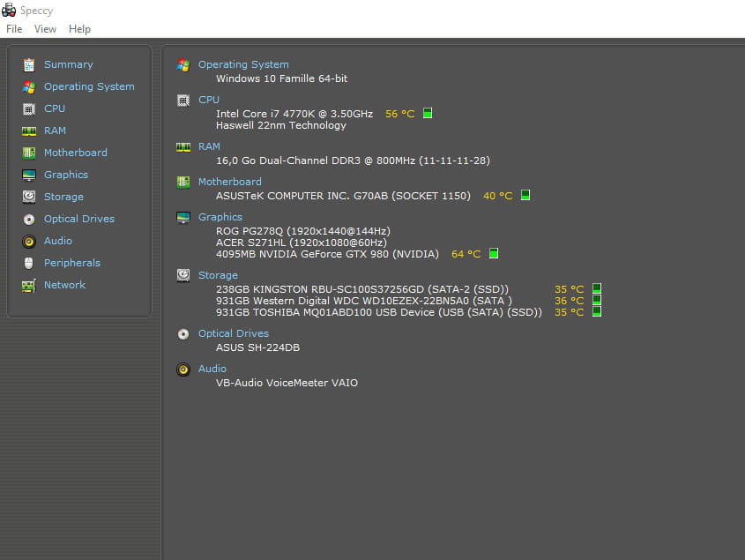Click the Kingston SSD temperature indicator

pos(597,288)
